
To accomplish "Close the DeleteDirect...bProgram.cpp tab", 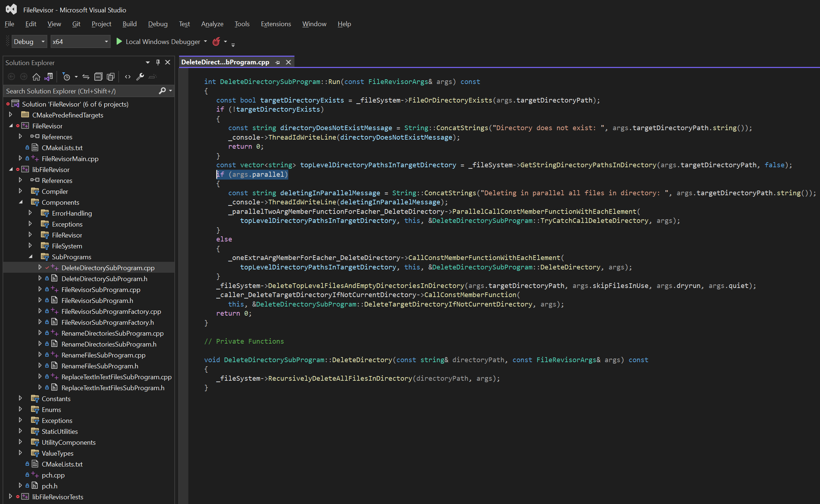I will coord(288,62).
